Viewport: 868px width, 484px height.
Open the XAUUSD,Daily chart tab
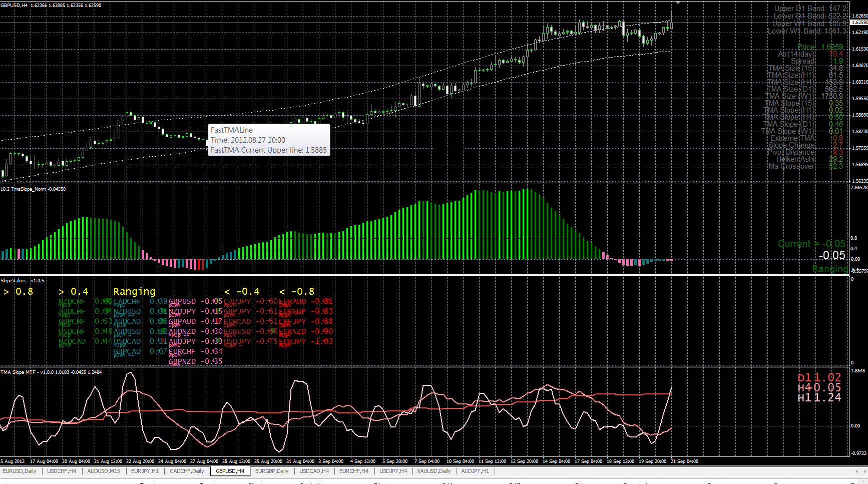pyautogui.click(x=434, y=471)
